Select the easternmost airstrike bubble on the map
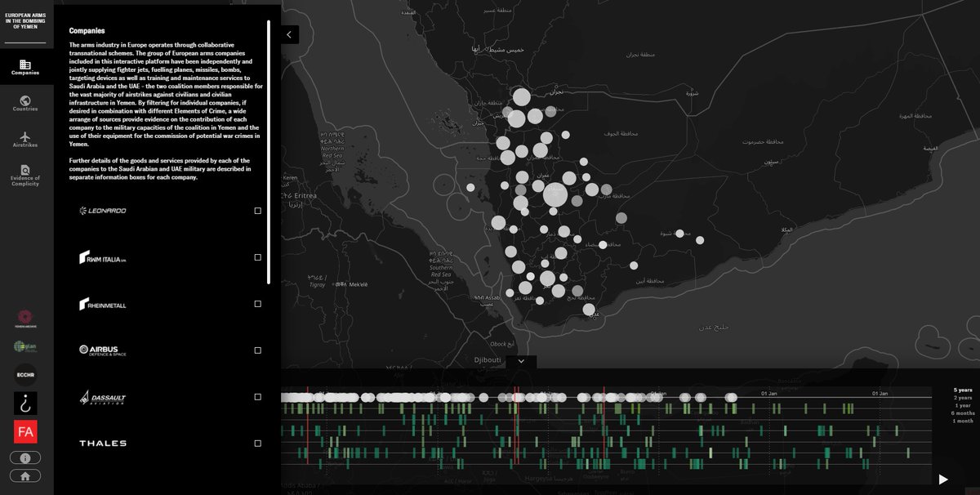The image size is (980, 495). click(x=699, y=240)
